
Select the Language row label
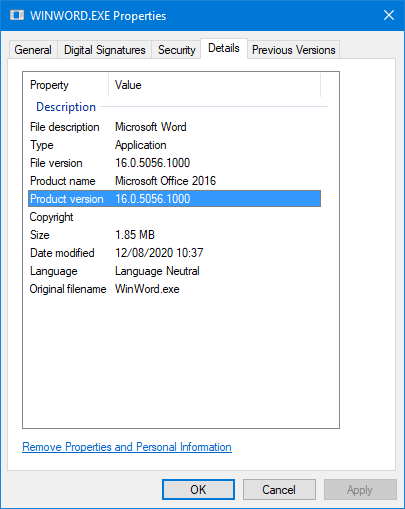(x=53, y=271)
